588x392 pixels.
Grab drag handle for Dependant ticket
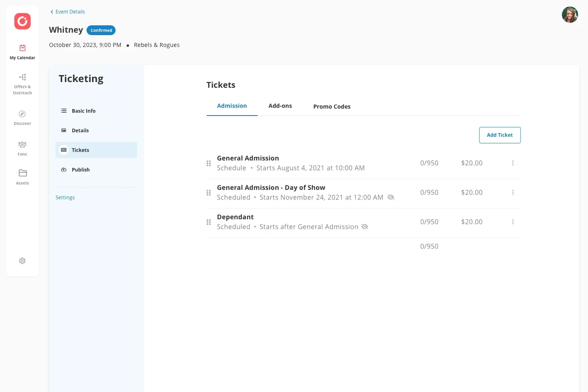(209, 222)
